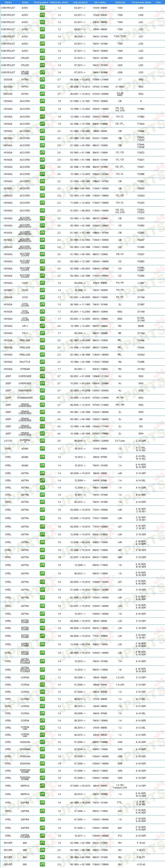Image resolution: width=165 pixels, height=868 pixels.
Task: Click fuel icon in Honda Accord Coupe F20A7 row
Action: click(x=42, y=254)
